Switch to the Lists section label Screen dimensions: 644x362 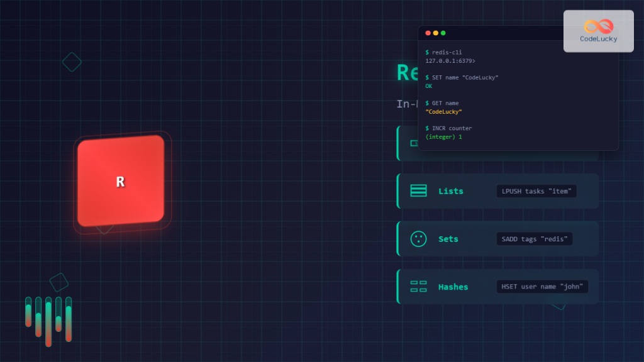coord(451,191)
